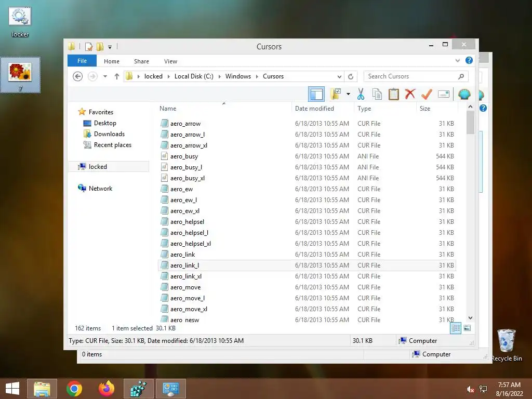Image resolution: width=532 pixels, height=399 pixels.
Task: Click 'Local Disk (C:)' in the address path
Action: pyautogui.click(x=194, y=76)
